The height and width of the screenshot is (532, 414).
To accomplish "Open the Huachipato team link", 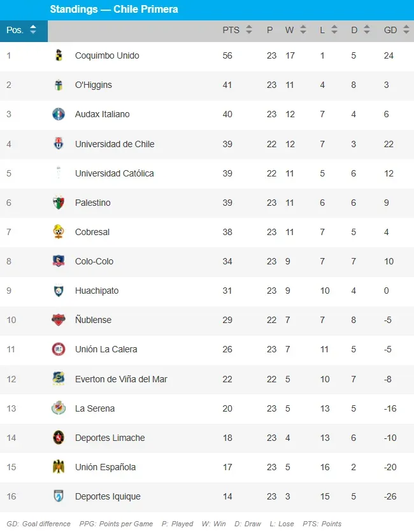I will [x=97, y=291].
